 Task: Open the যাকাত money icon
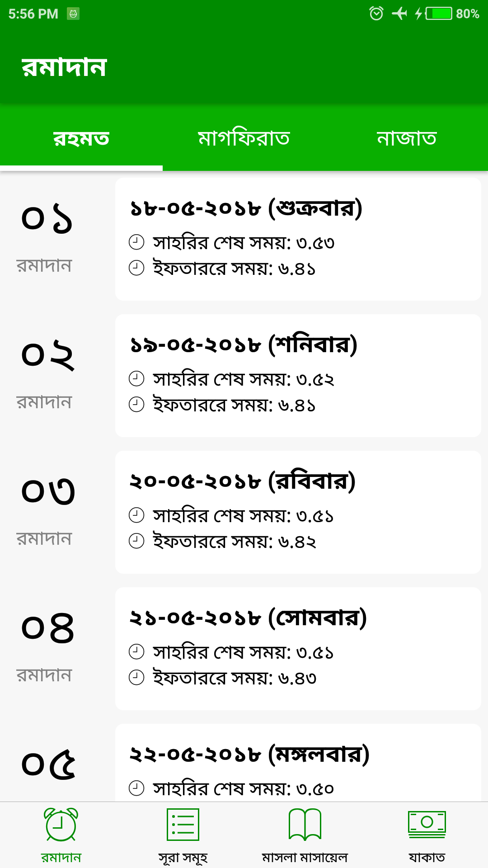427,826
